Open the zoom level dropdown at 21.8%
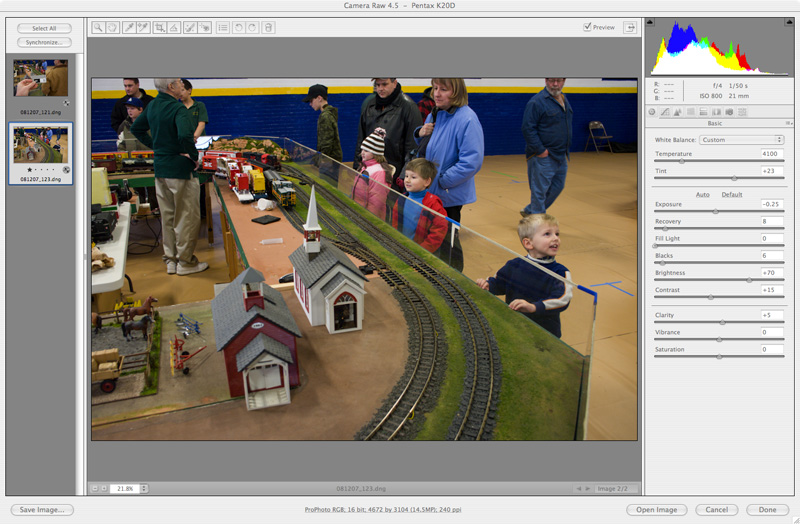Screen dimensions: 800x524 [x=144, y=488]
